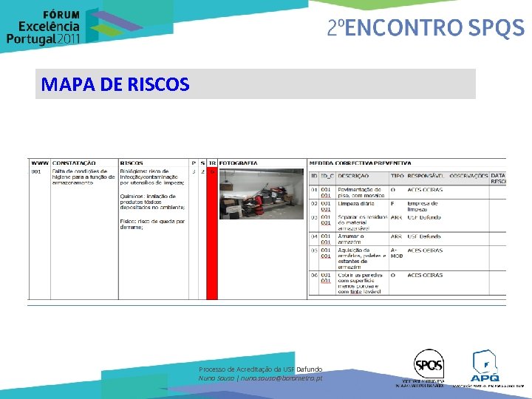Screen dimensions: 532x399
Task: Click the Limpeza diária description
Action: [x=356, y=204]
